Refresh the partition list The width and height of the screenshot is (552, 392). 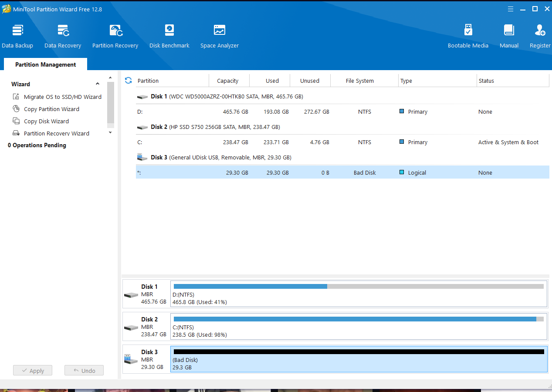[128, 80]
